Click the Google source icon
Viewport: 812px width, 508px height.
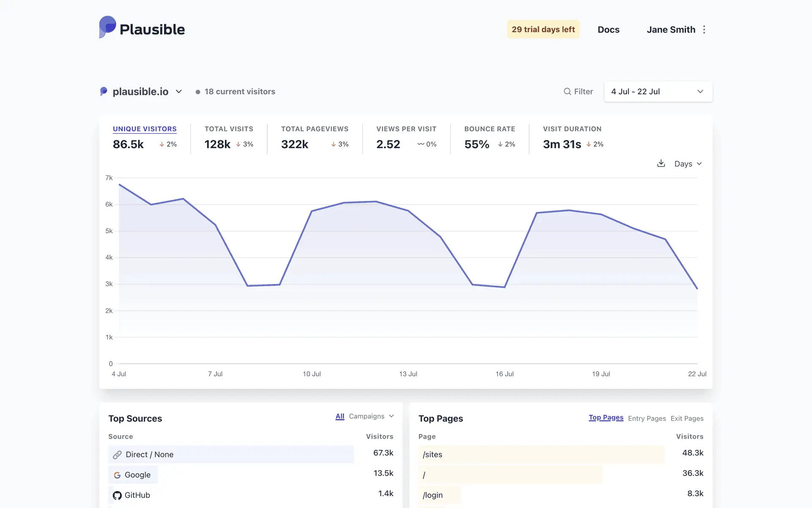point(117,475)
